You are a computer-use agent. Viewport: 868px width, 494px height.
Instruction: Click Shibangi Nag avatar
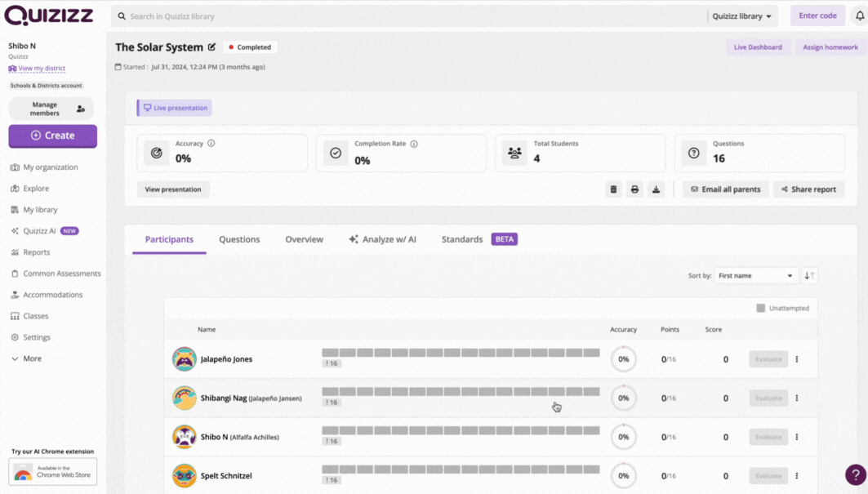coord(185,398)
